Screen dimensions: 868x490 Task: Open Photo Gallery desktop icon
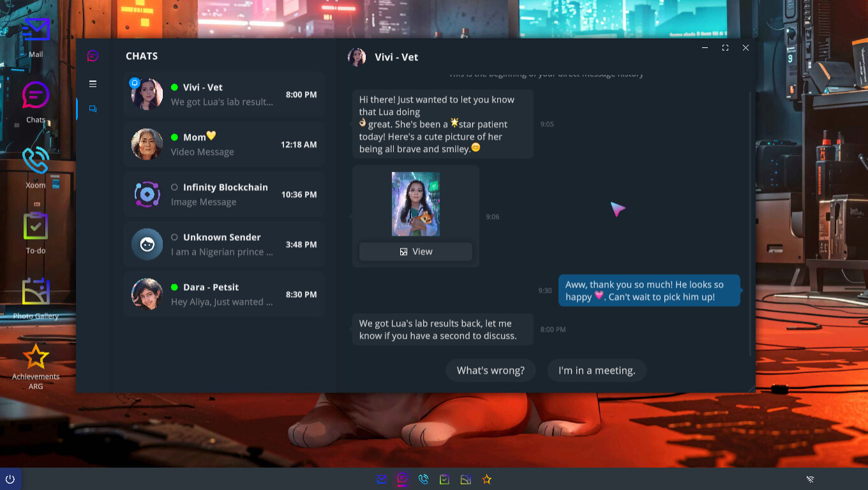(36, 293)
